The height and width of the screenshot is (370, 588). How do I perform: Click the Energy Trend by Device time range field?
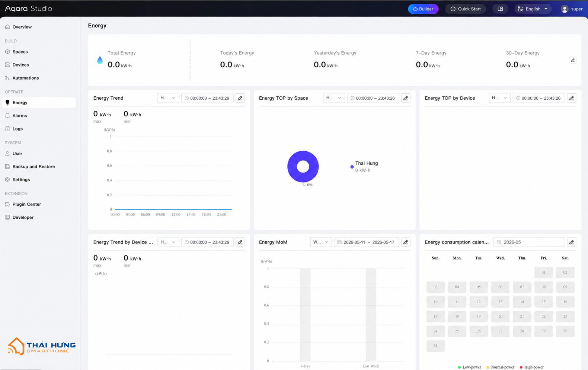(x=207, y=242)
